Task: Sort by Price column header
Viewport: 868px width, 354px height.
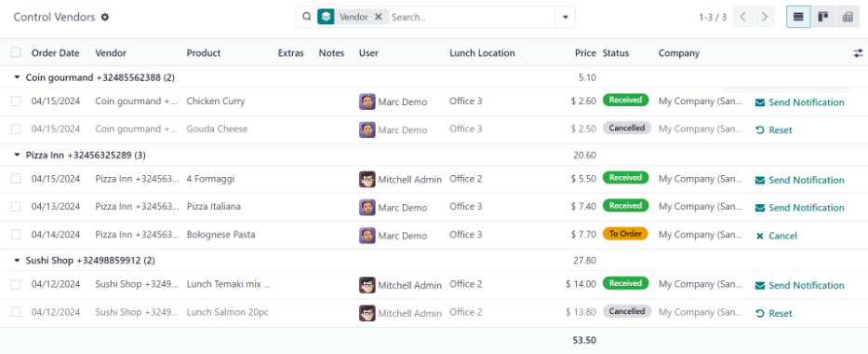Action: (585, 53)
